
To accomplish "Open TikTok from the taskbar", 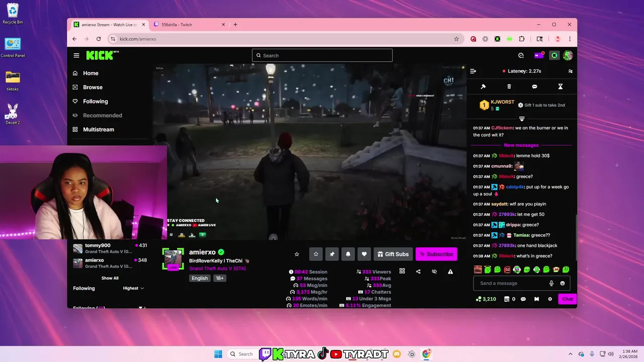I will pos(323,354).
